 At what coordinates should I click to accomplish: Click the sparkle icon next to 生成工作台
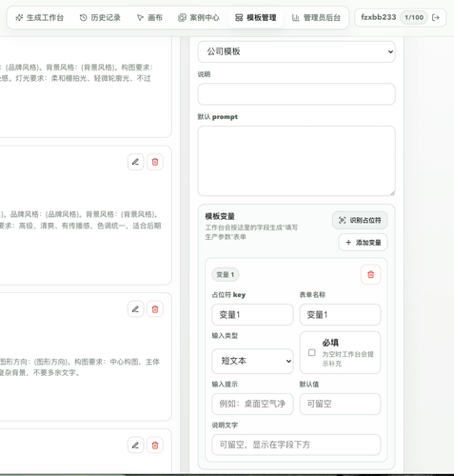coord(19,18)
